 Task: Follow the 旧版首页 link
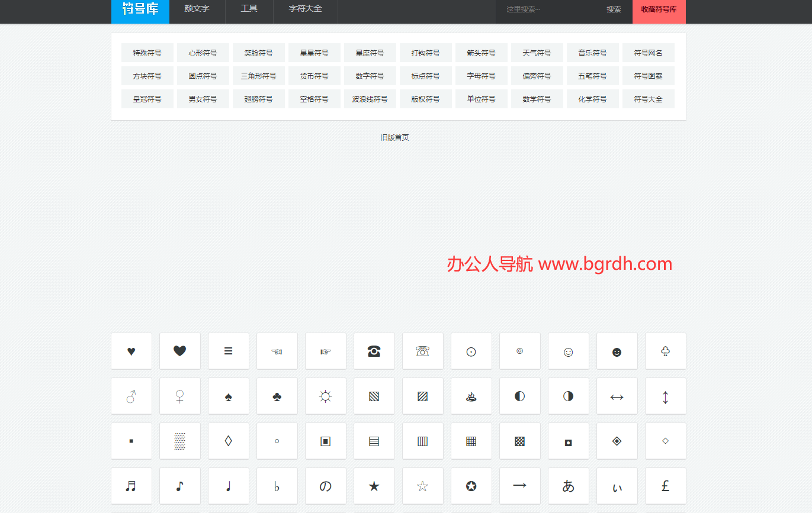click(x=394, y=137)
